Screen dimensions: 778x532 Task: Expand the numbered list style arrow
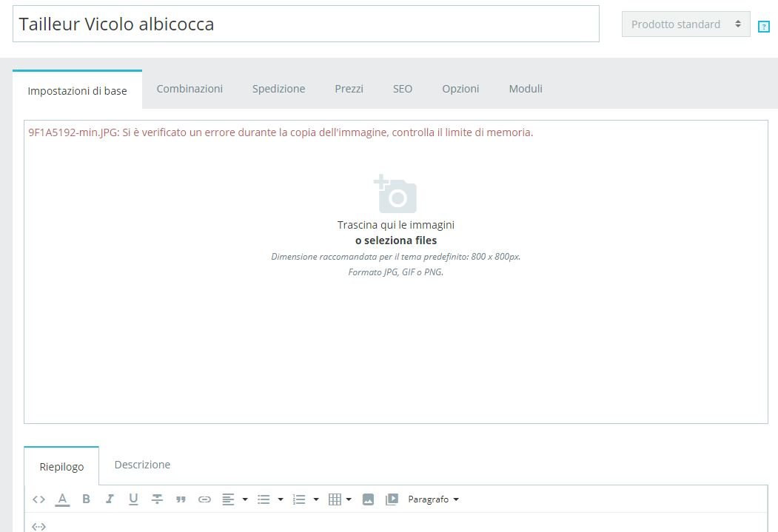[x=316, y=499]
